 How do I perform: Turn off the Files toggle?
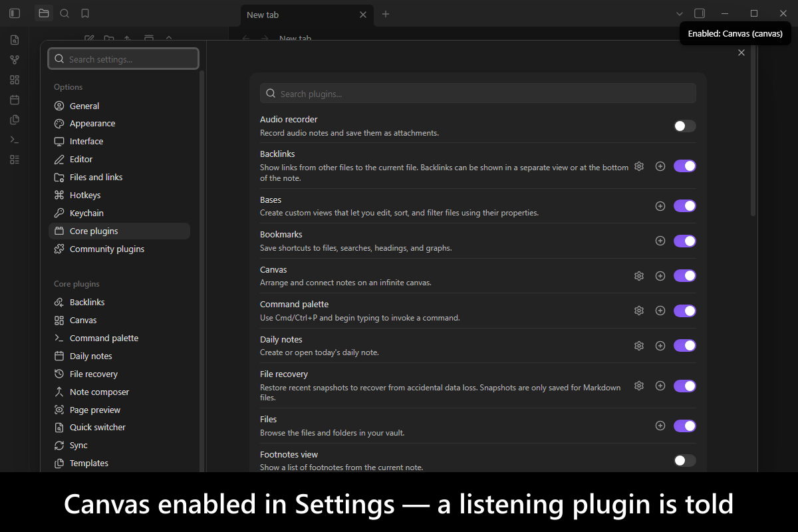click(685, 426)
